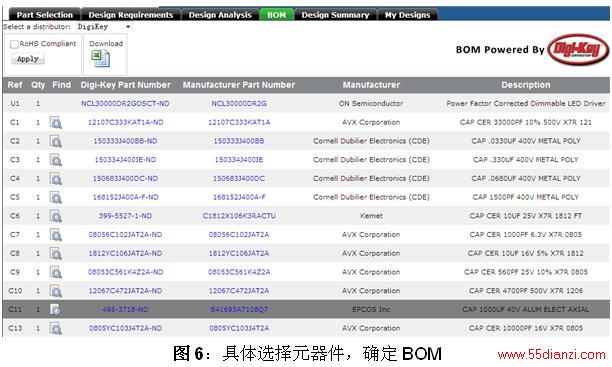The width and height of the screenshot is (612, 367).
Task: Select 'EPCOS Inc' manufacturer cell
Action: tap(371, 310)
